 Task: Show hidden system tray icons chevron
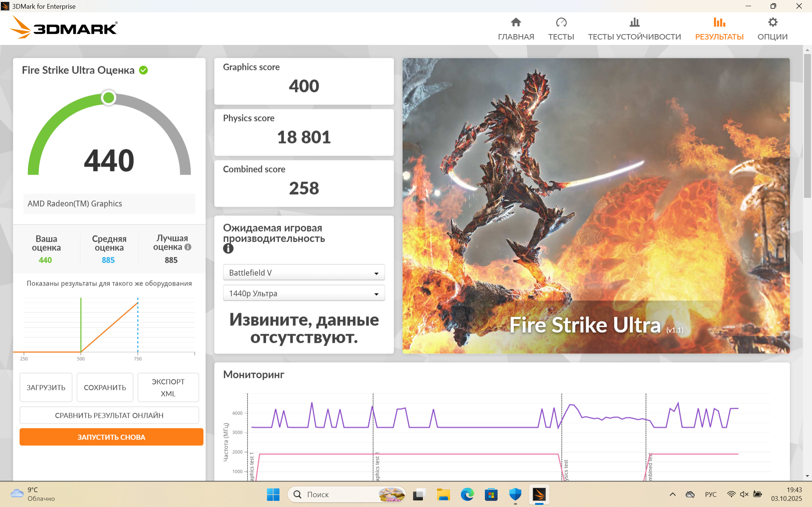tap(672, 494)
